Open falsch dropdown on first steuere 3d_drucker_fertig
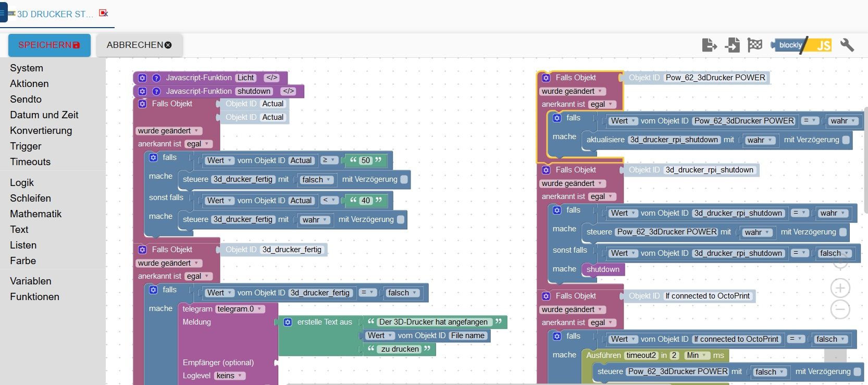This screenshot has width=868, height=385. [316, 179]
